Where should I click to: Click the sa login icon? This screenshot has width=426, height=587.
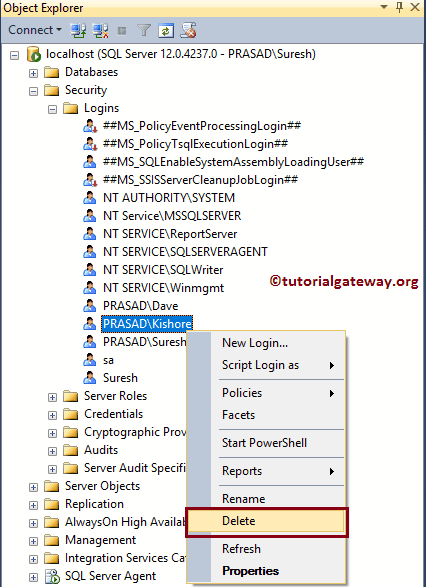[89, 360]
